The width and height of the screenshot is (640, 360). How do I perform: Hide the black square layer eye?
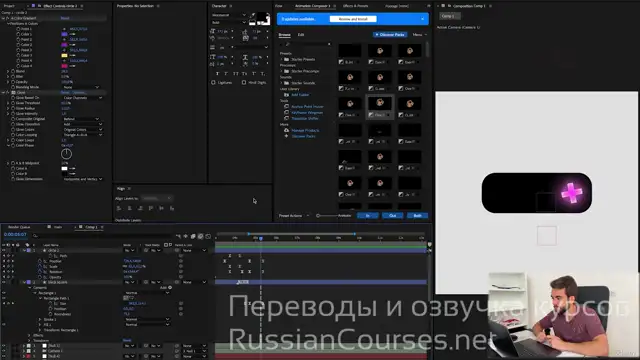[4, 282]
